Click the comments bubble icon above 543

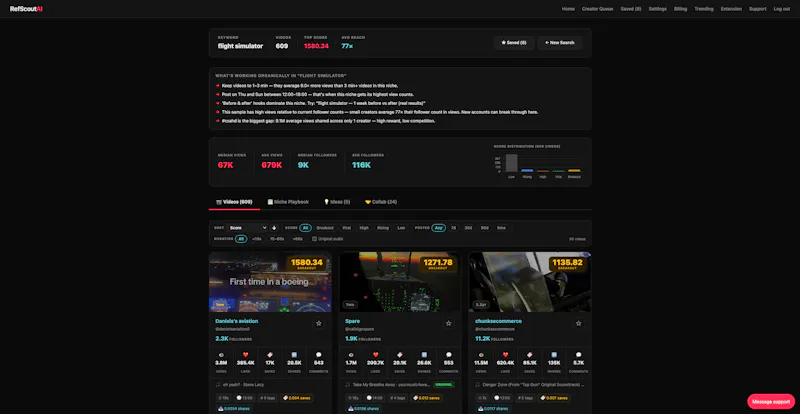[319, 355]
